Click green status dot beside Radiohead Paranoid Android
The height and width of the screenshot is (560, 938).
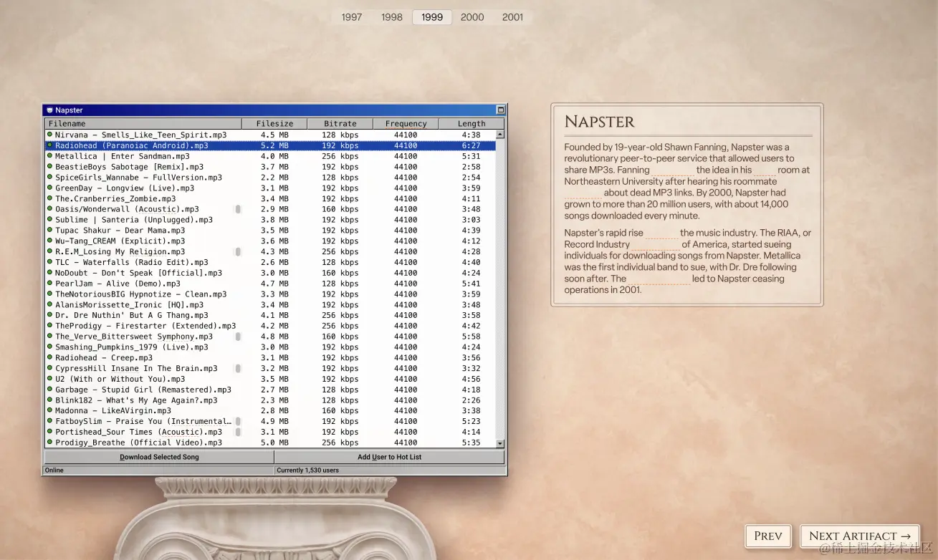click(50, 145)
